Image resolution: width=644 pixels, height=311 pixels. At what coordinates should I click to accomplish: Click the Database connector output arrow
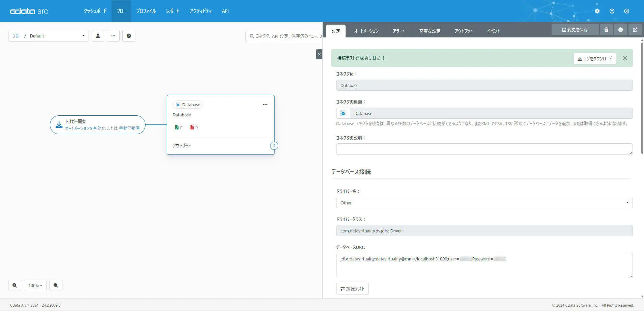click(x=274, y=146)
